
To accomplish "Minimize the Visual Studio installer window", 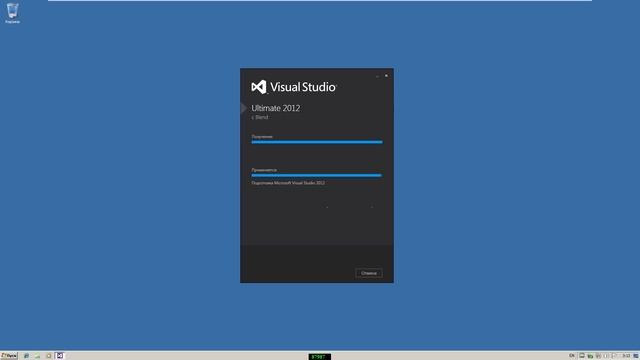I will point(378,76).
